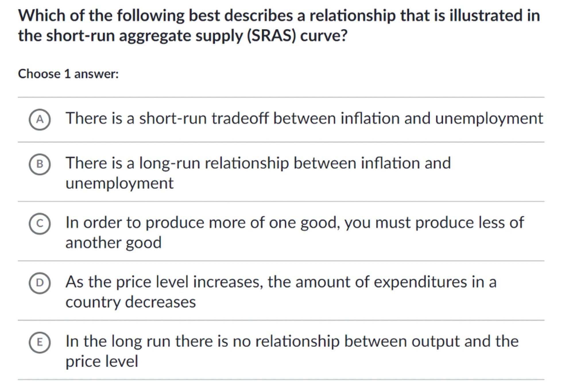Click "unemployment" on option B's second line
This screenshot has width=588, height=389.
pyautogui.click(x=119, y=183)
